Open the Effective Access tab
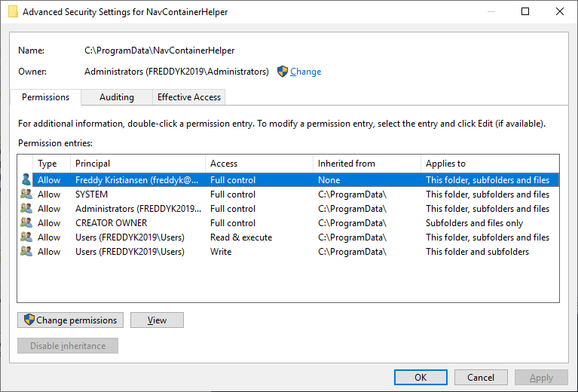 click(x=188, y=97)
